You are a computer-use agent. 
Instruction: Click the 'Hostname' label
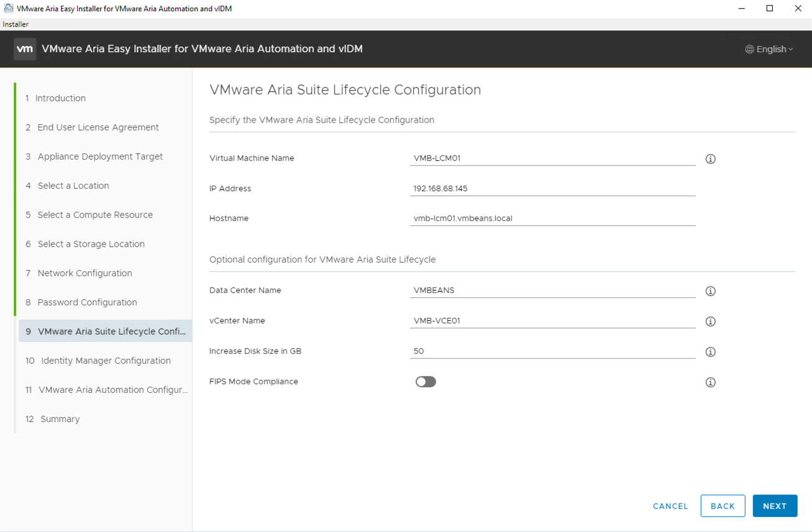click(x=229, y=219)
